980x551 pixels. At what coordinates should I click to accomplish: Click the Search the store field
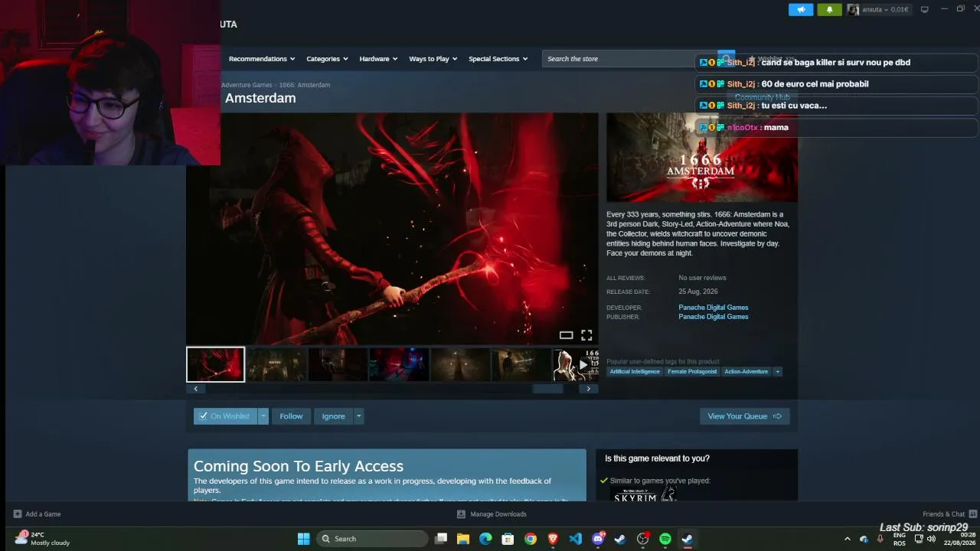629,59
